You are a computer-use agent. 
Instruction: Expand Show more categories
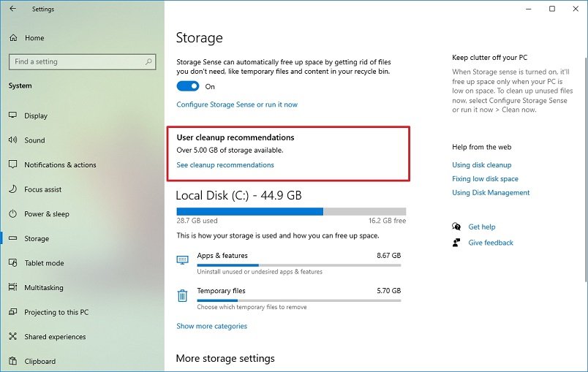(211, 326)
